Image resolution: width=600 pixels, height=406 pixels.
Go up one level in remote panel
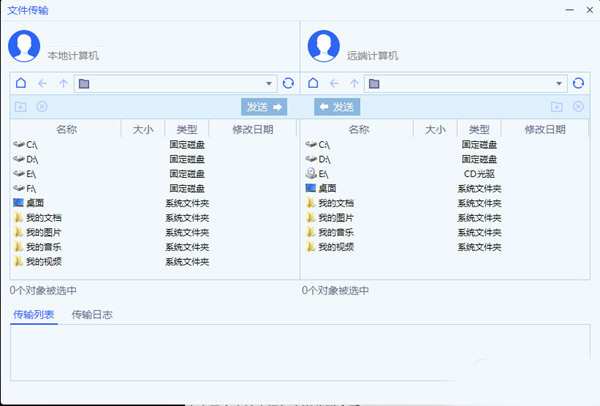354,84
